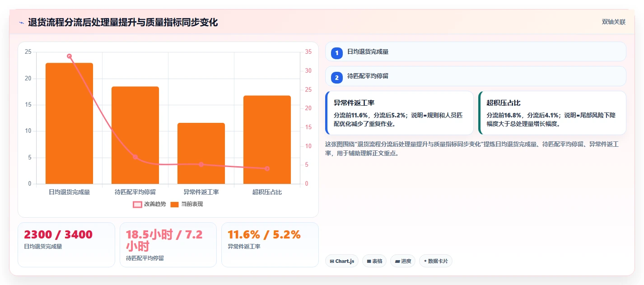Click the chart title 退货流程分流后处理量提升与质量指标同步变化
This screenshot has height=285, width=644.
(123, 22)
